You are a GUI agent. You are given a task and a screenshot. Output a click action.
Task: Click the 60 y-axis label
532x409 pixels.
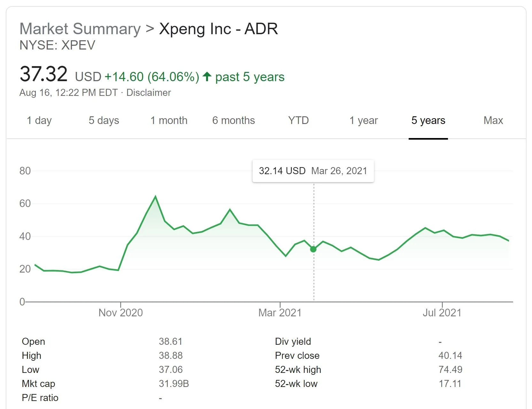click(25, 204)
